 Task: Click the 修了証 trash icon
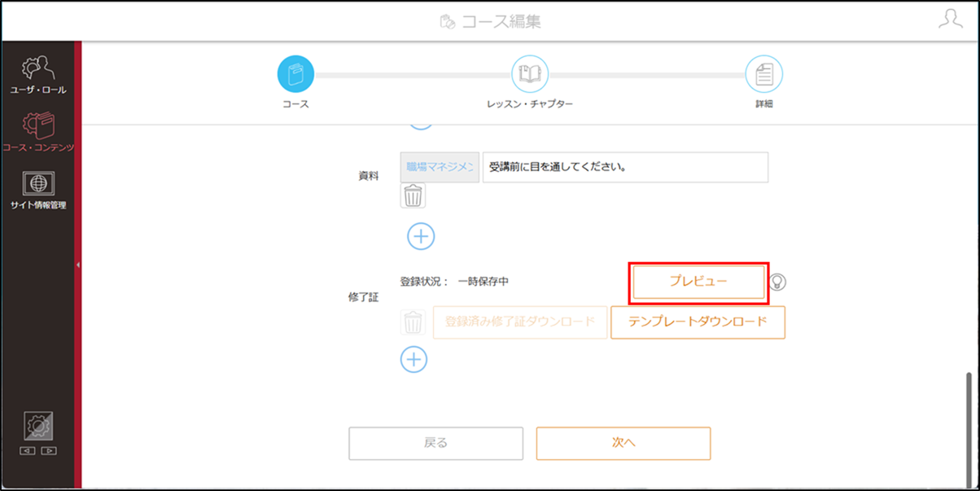[413, 322]
